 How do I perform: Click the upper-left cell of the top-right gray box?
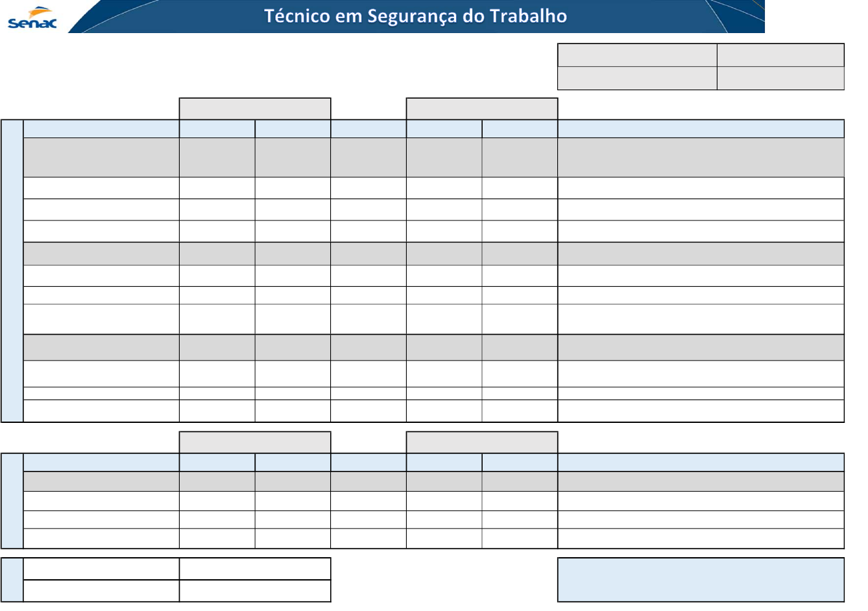(637, 55)
